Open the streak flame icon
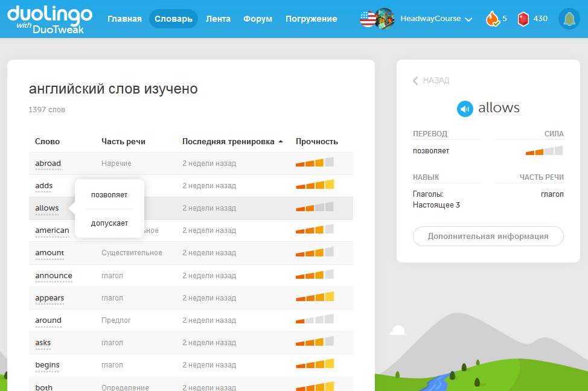 coord(493,19)
